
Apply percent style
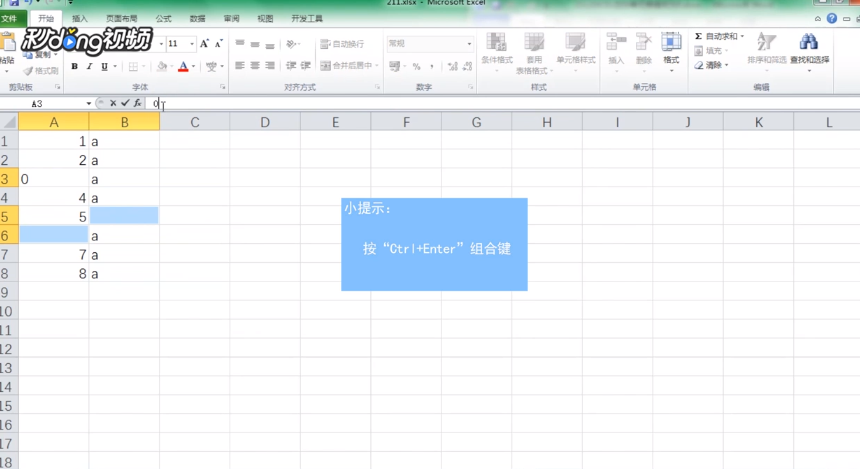tap(417, 66)
